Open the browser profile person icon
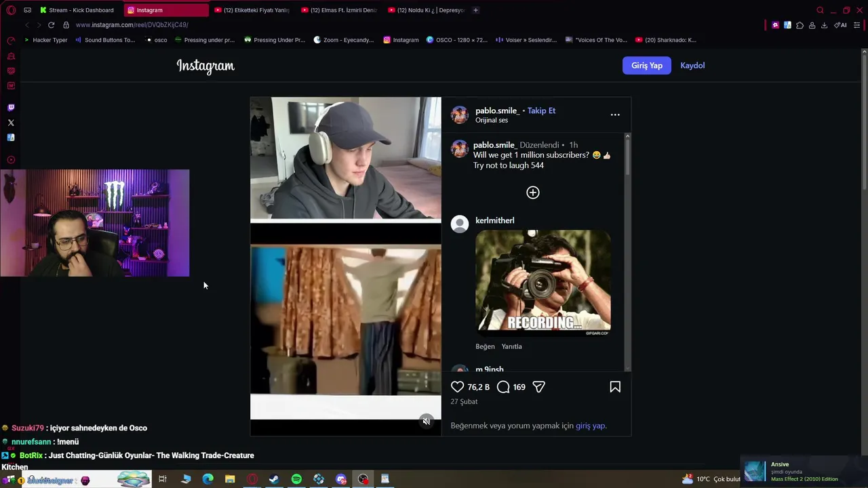868x488 pixels. click(x=812, y=25)
